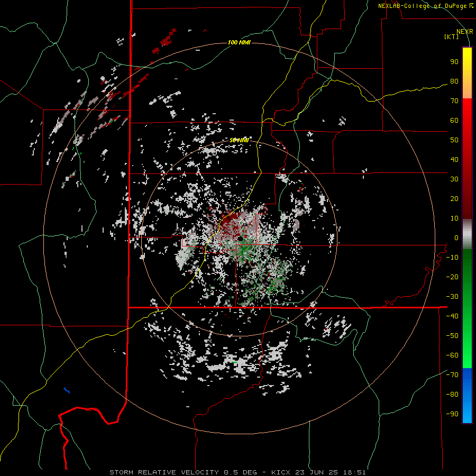The width and height of the screenshot is (476, 476).
Task: Click the -80 value on the velocity scale
Action: click(452, 395)
